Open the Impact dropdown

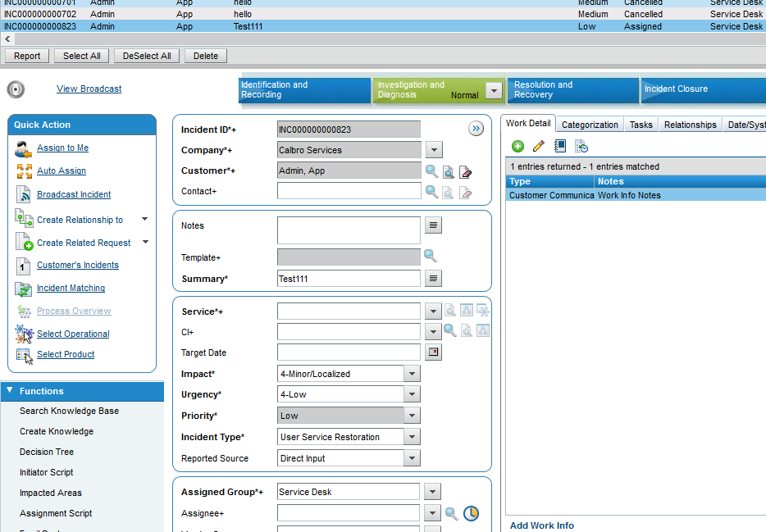pyautogui.click(x=412, y=374)
